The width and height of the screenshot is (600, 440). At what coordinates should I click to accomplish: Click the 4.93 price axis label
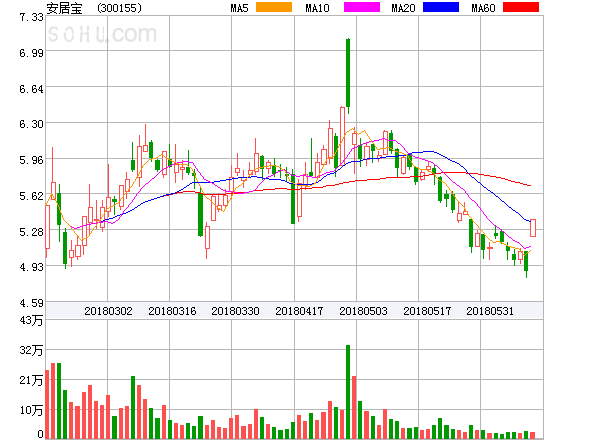coord(31,267)
